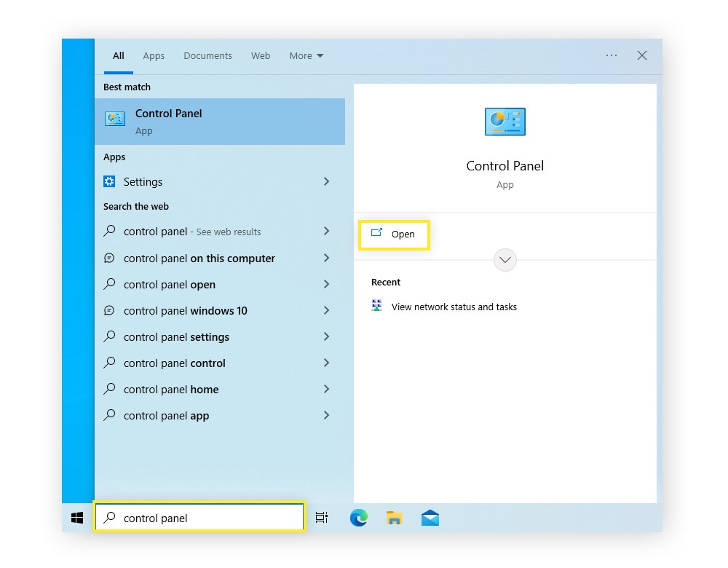Switch to the Apps tab
Viewport: 728px width, 568px height.
click(154, 56)
